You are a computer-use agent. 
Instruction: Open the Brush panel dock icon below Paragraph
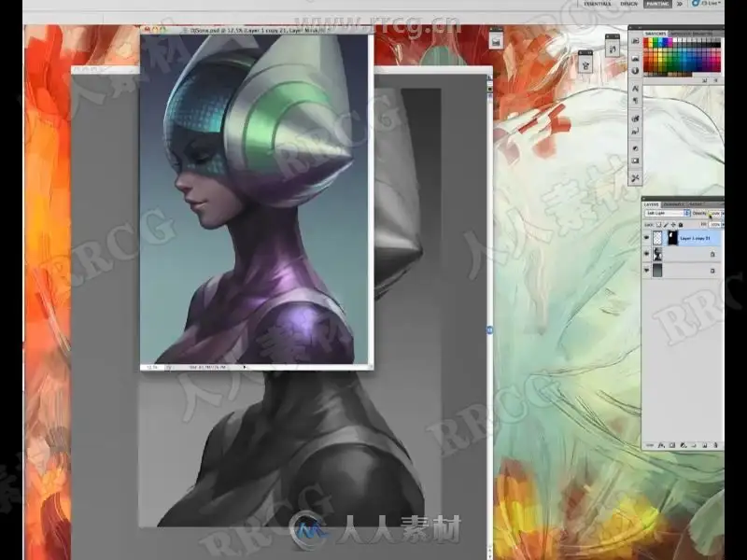635,119
